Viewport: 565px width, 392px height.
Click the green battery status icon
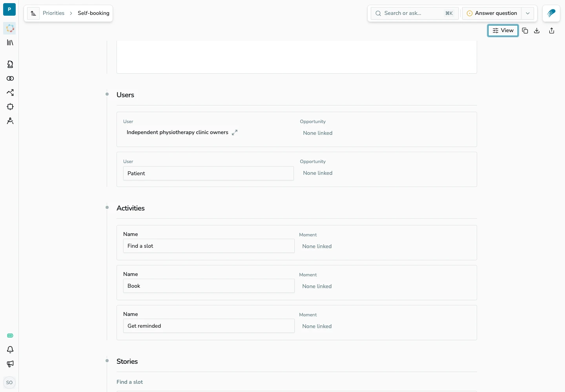click(10, 336)
